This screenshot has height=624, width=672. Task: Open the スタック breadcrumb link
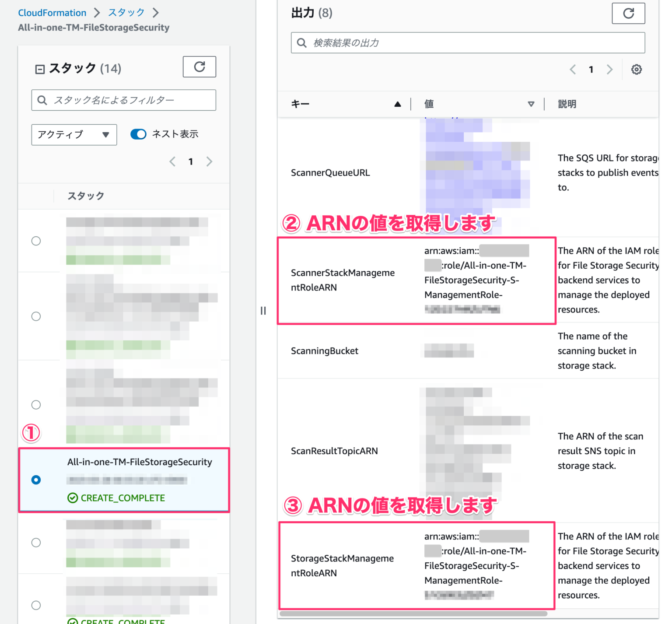126,13
